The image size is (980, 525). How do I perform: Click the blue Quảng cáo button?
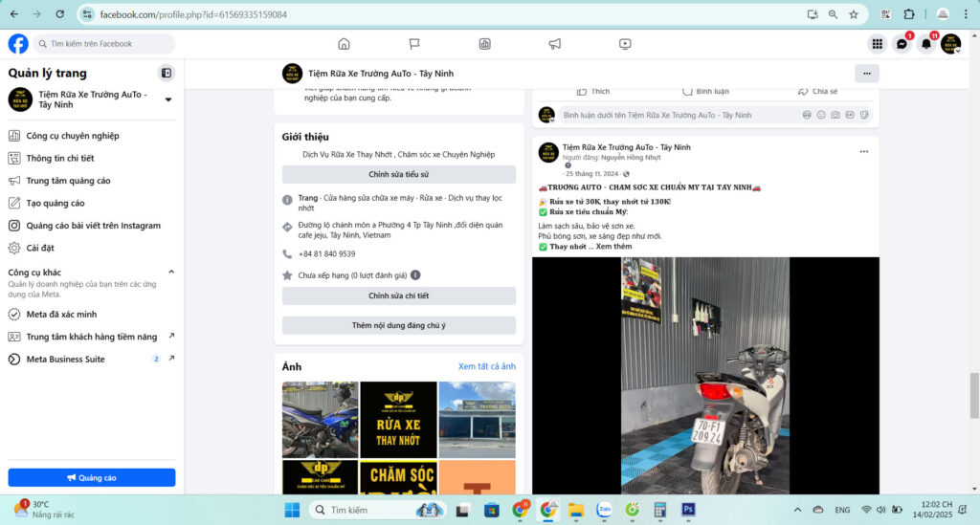coord(92,477)
